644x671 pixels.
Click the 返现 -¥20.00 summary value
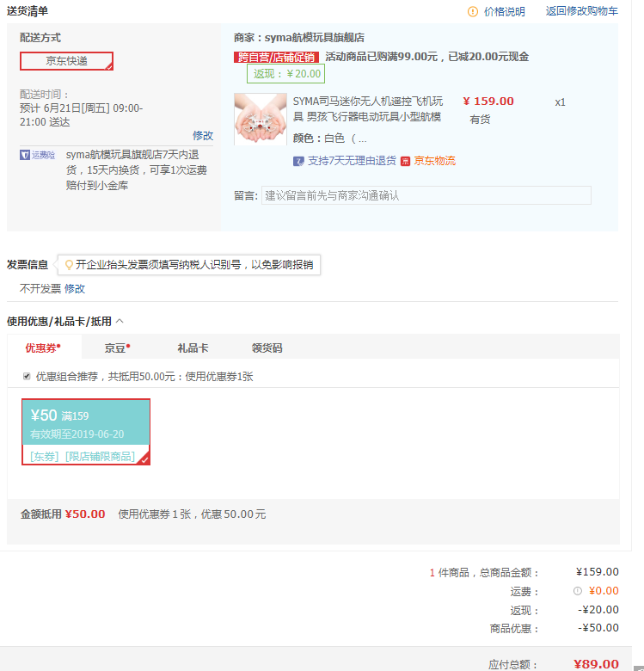[x=598, y=610]
